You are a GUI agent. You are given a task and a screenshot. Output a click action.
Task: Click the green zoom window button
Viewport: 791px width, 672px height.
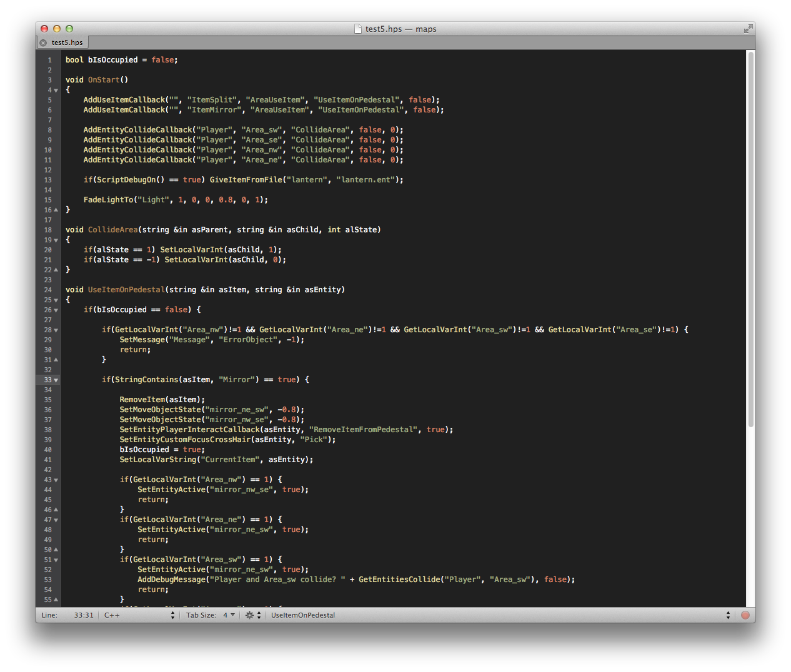click(x=69, y=29)
